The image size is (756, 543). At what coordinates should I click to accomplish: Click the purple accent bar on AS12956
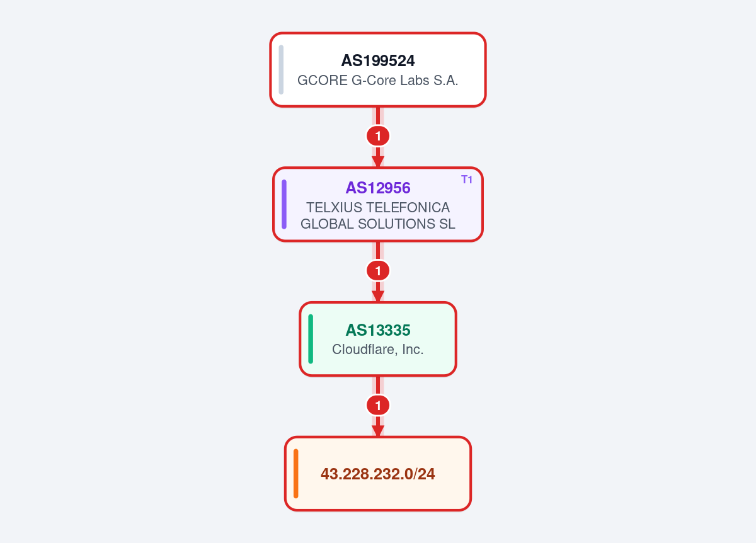pyautogui.click(x=284, y=204)
